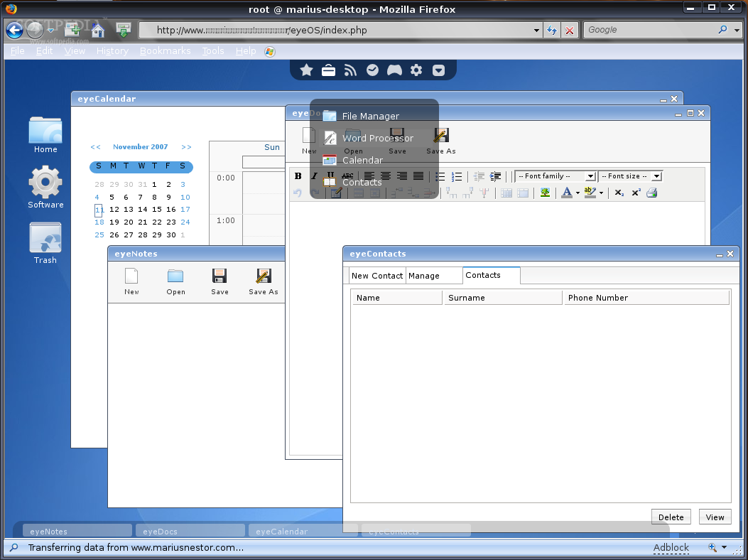
Task: Open the games controller icon in eyeOS dock
Action: tap(394, 70)
